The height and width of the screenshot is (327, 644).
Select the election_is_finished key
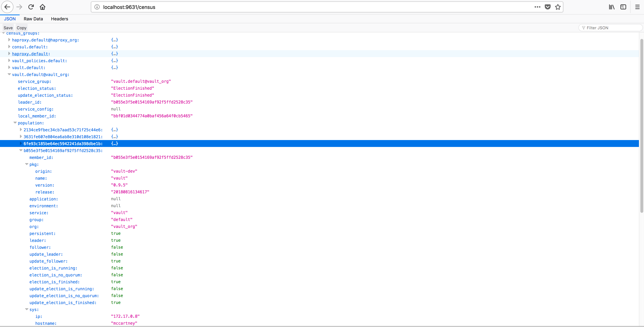click(x=55, y=282)
